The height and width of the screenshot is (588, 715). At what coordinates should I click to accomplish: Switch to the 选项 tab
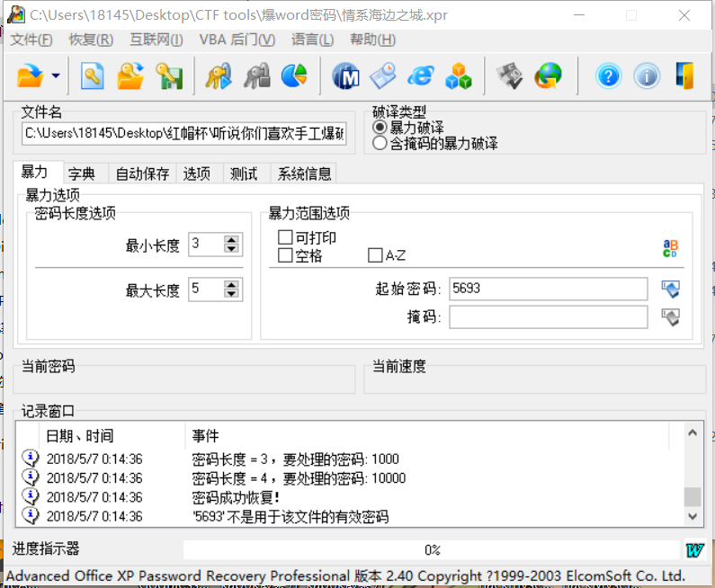201,174
